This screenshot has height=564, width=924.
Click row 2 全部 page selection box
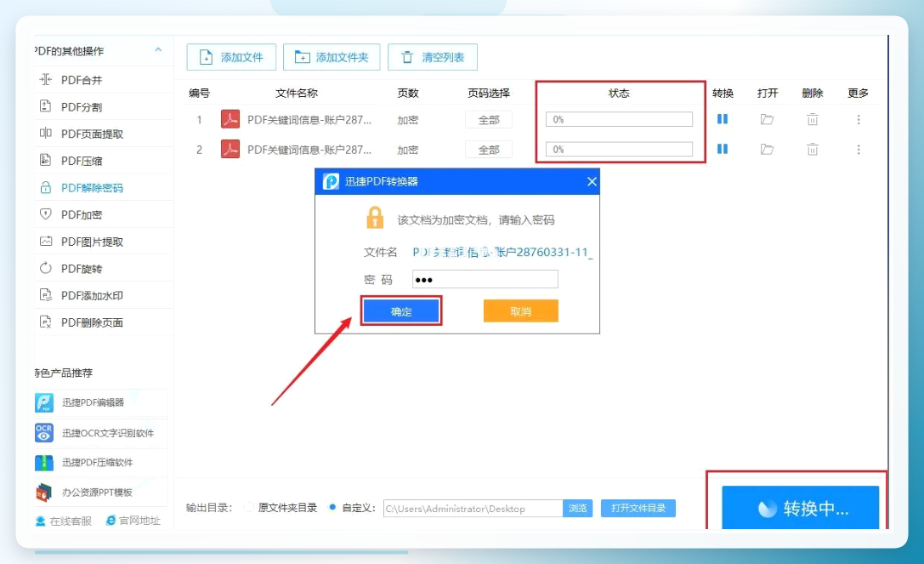coord(489,150)
